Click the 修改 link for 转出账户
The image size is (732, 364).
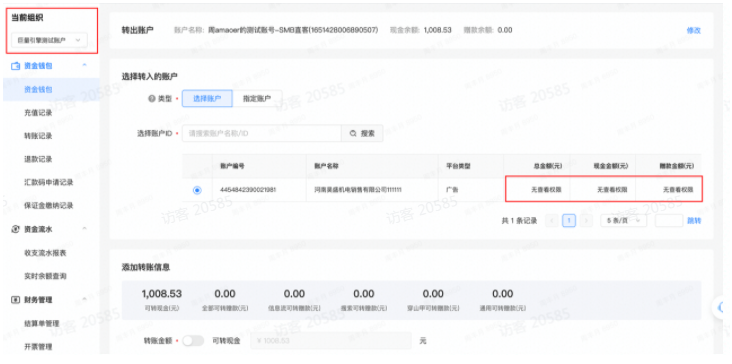tap(694, 30)
